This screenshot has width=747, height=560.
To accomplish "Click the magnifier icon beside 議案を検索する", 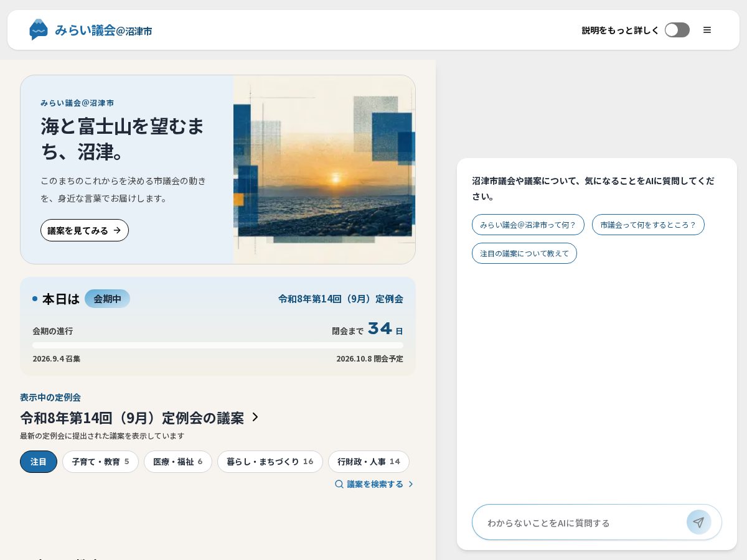I will click(x=339, y=484).
